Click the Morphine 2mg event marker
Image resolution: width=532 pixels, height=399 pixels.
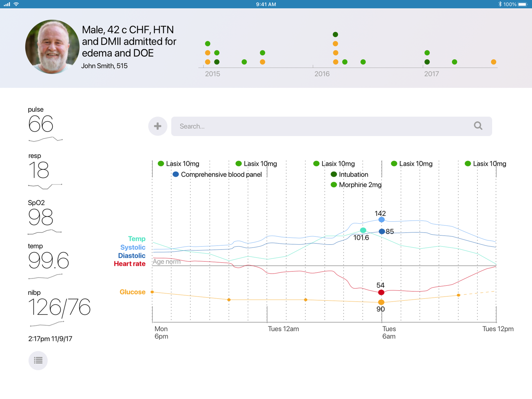(334, 185)
